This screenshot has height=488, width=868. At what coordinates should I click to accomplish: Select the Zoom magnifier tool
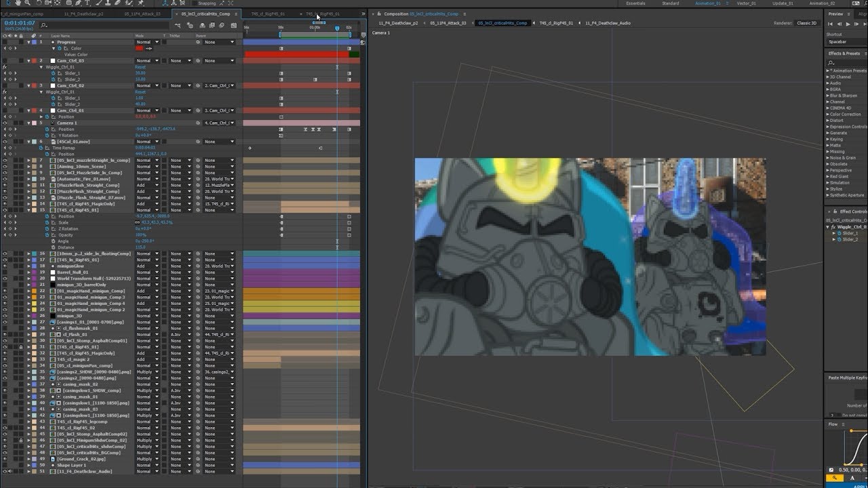pyautogui.click(x=27, y=3)
